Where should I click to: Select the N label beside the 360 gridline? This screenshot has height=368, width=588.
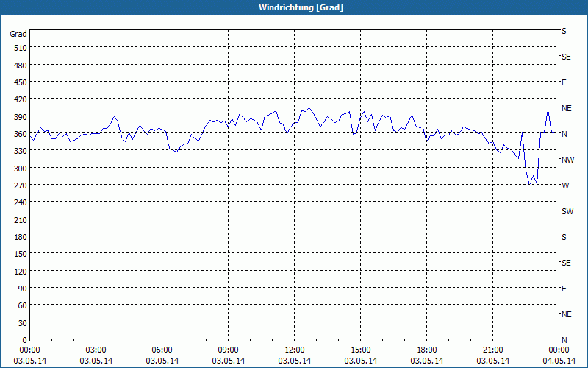[x=564, y=134]
